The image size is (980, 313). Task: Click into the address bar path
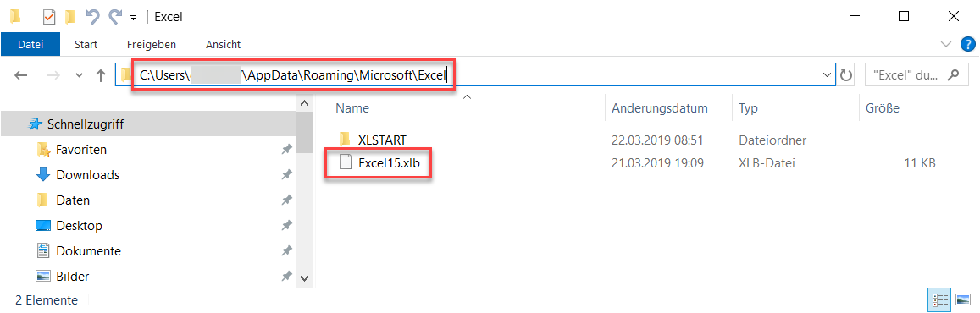pyautogui.click(x=292, y=75)
